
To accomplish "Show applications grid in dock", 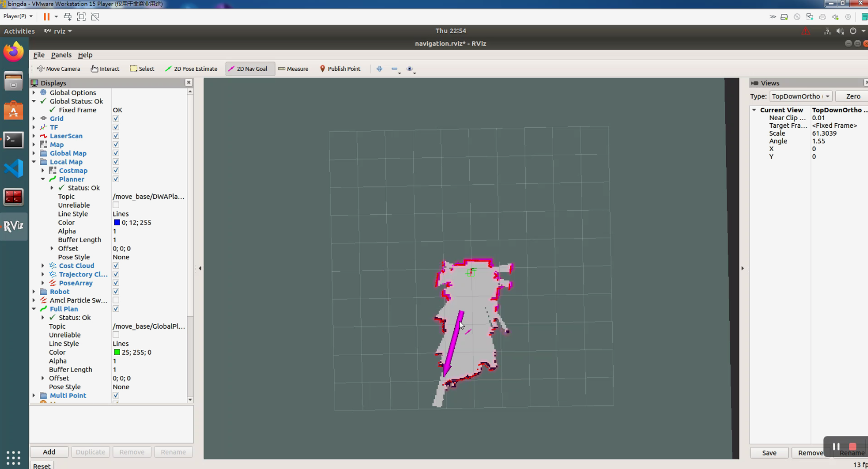I will coord(13,458).
